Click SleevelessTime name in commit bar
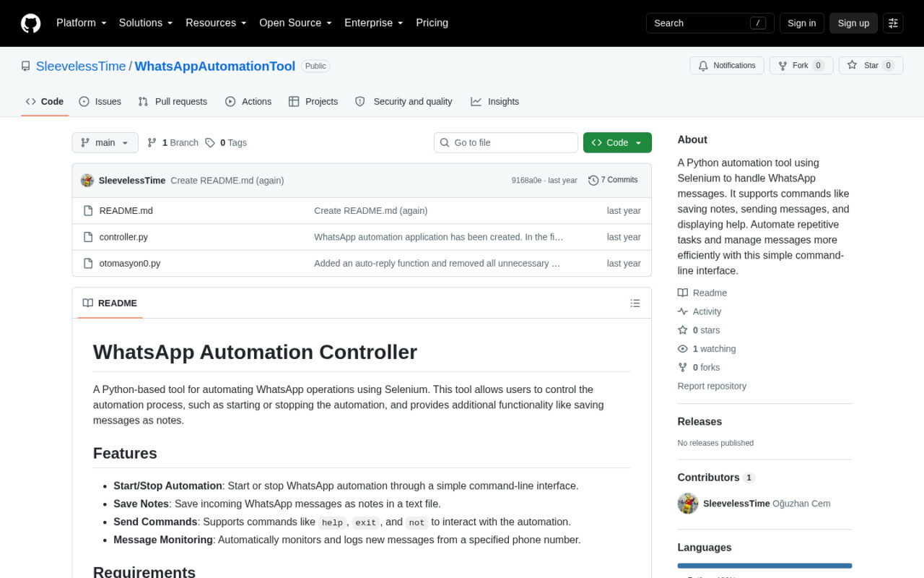 132,181
